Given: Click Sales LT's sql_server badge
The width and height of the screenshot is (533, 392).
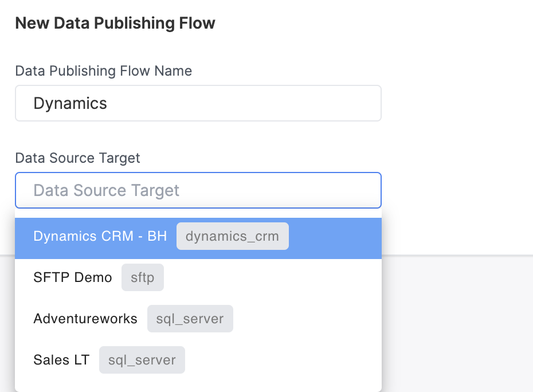Looking at the screenshot, I should pos(142,360).
